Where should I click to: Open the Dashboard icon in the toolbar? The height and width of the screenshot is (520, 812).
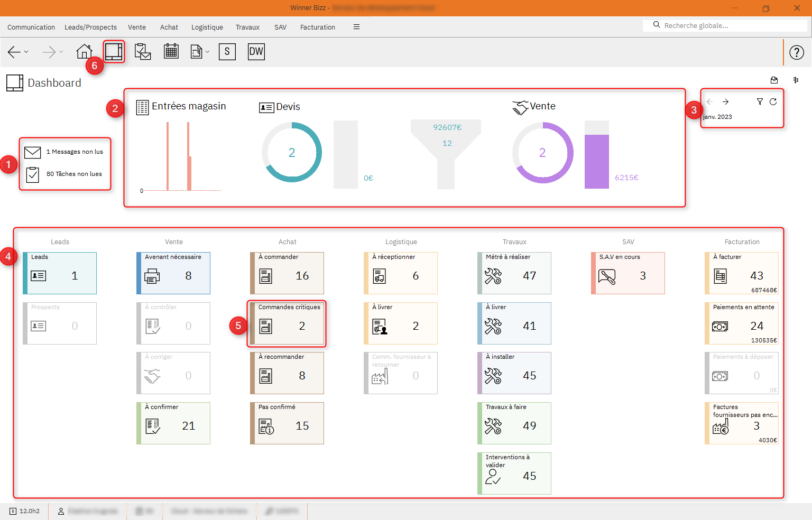(114, 51)
